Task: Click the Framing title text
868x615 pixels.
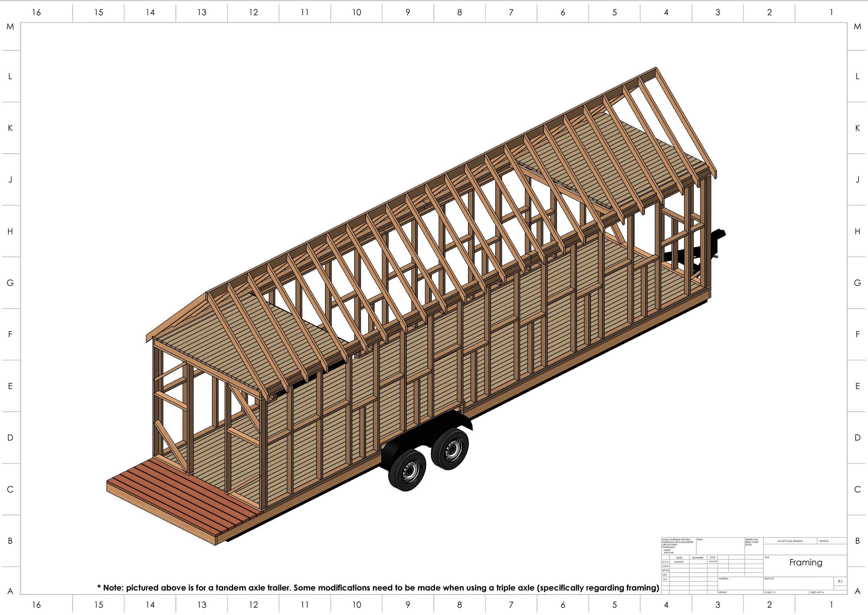Action: tap(805, 562)
